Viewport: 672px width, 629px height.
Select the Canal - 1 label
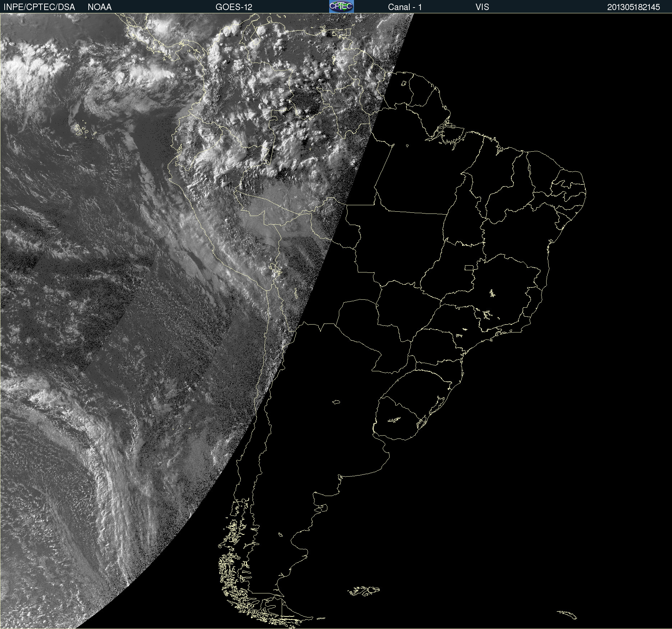405,7
